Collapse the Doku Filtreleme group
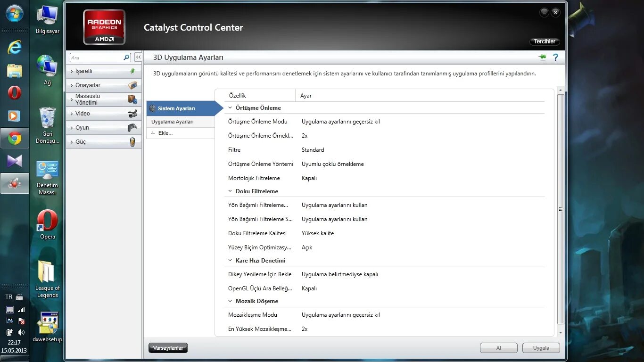The image size is (644, 362). 231,191
